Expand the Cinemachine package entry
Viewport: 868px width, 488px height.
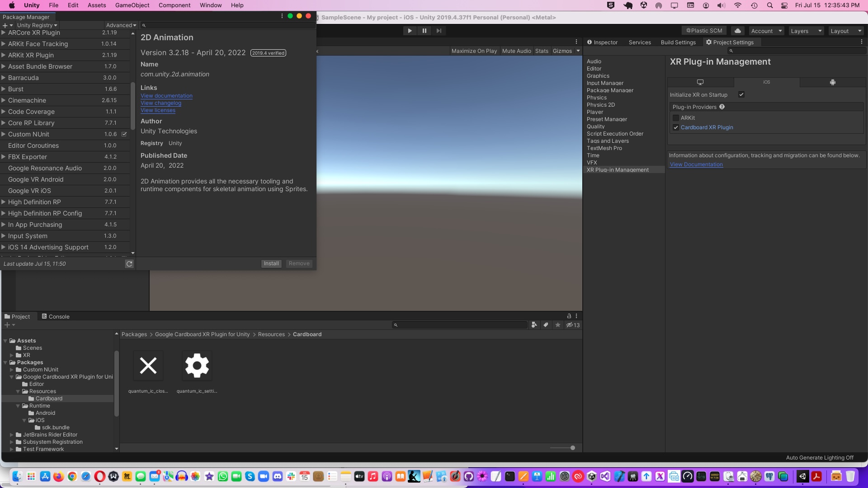(x=4, y=100)
